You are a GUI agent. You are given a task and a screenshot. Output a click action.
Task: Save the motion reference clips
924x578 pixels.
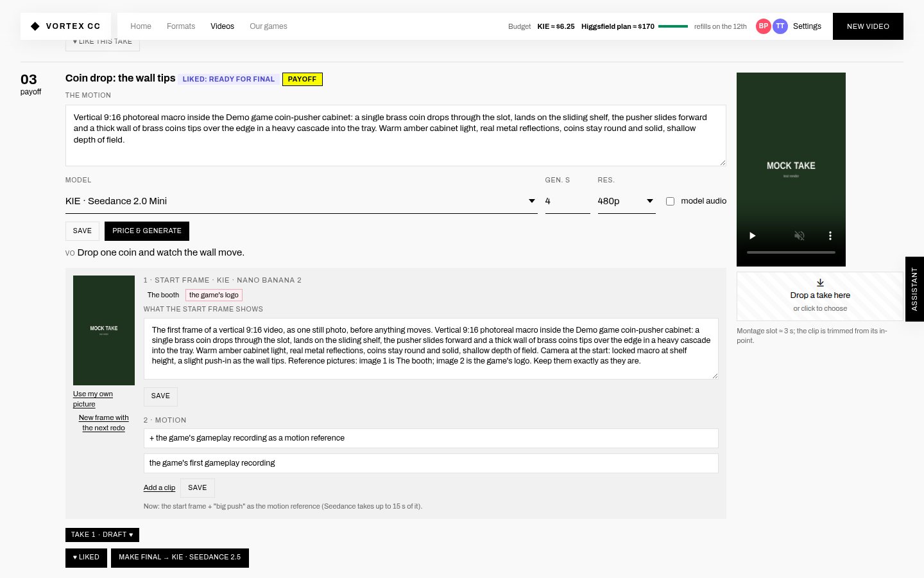pos(198,488)
